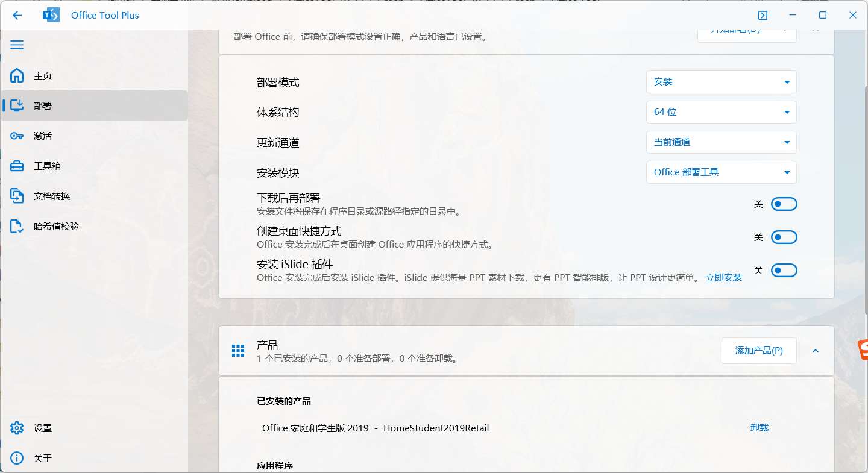868x473 pixels.
Task: Click the 主页 home icon
Action: (x=17, y=75)
